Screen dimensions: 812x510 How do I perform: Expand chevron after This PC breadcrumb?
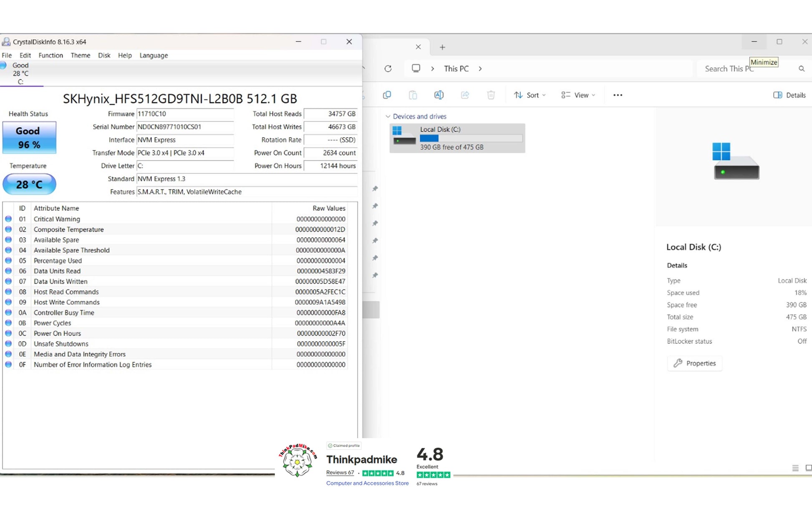480,69
